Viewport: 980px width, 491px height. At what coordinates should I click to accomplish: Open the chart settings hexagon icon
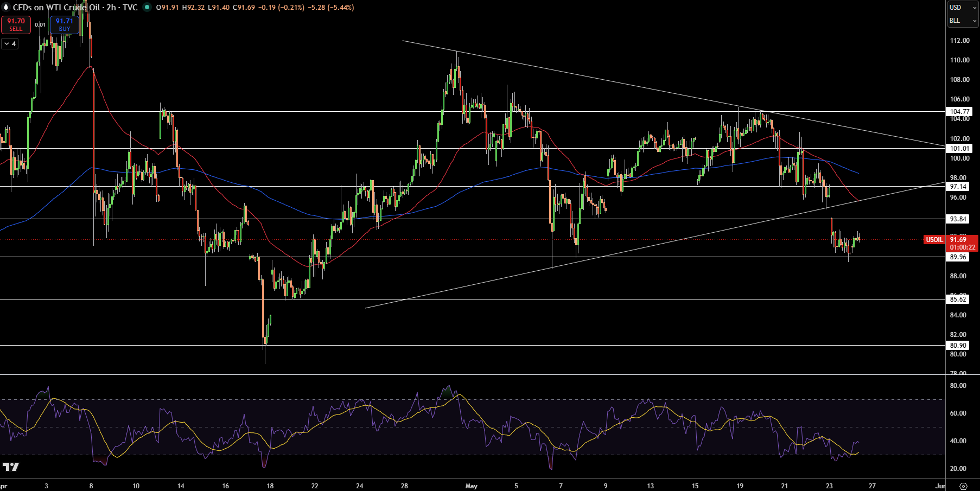click(963, 486)
